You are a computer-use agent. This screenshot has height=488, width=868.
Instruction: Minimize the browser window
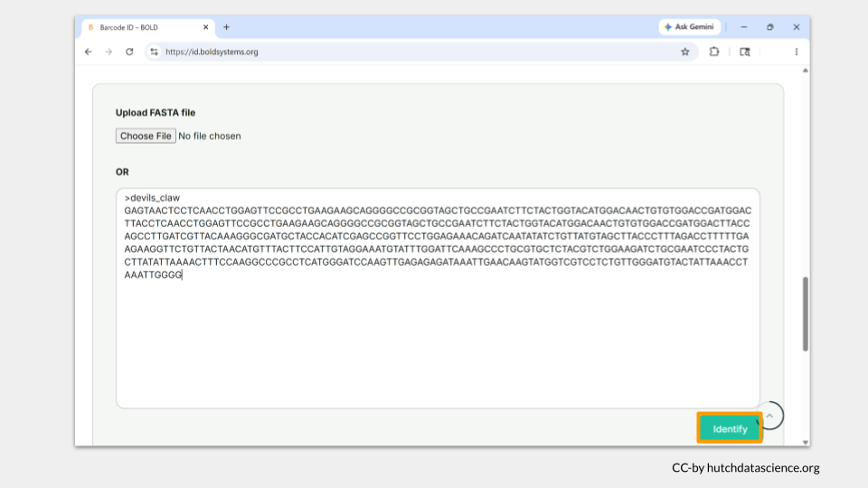click(x=744, y=27)
